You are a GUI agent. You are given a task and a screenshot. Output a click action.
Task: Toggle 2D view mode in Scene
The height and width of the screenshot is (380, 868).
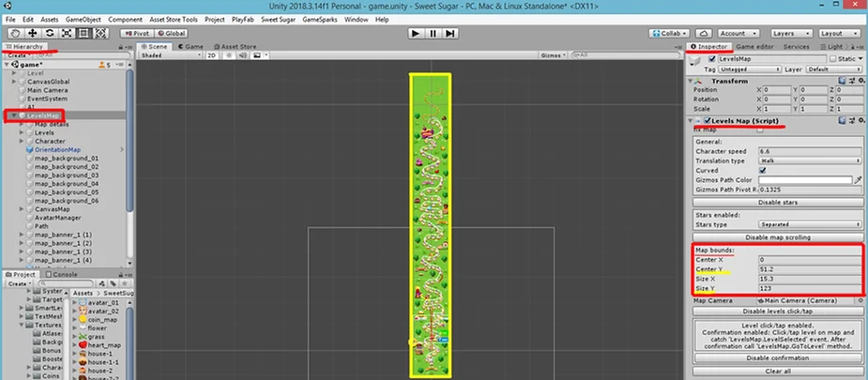[212, 55]
